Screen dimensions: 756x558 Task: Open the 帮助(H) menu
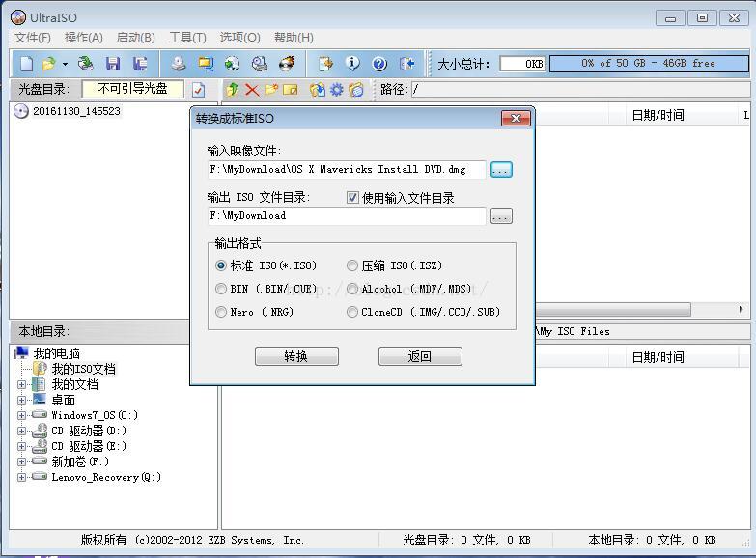pos(294,38)
